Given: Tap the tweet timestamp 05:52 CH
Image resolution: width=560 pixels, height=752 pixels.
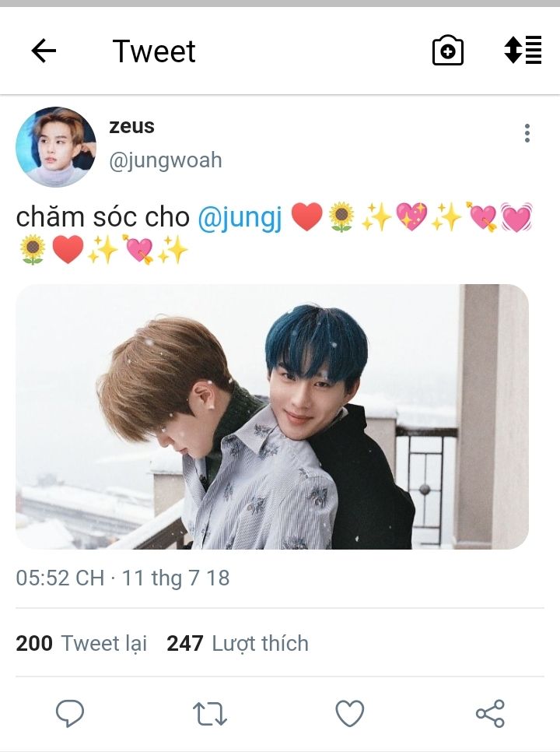Looking at the screenshot, I should (x=60, y=578).
